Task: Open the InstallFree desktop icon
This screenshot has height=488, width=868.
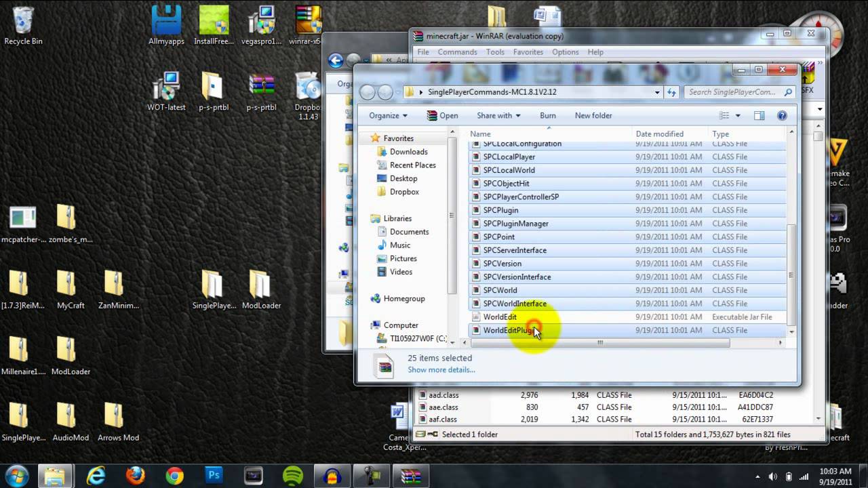Action: (214, 26)
